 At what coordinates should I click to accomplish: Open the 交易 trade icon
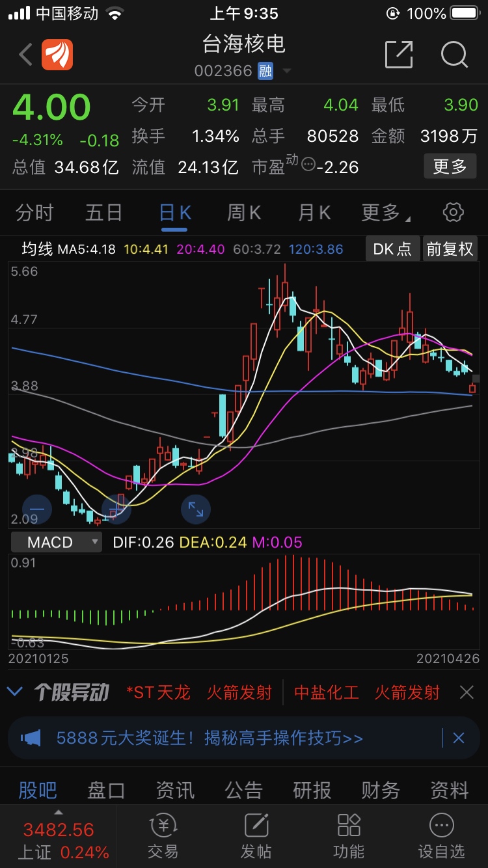[163, 835]
